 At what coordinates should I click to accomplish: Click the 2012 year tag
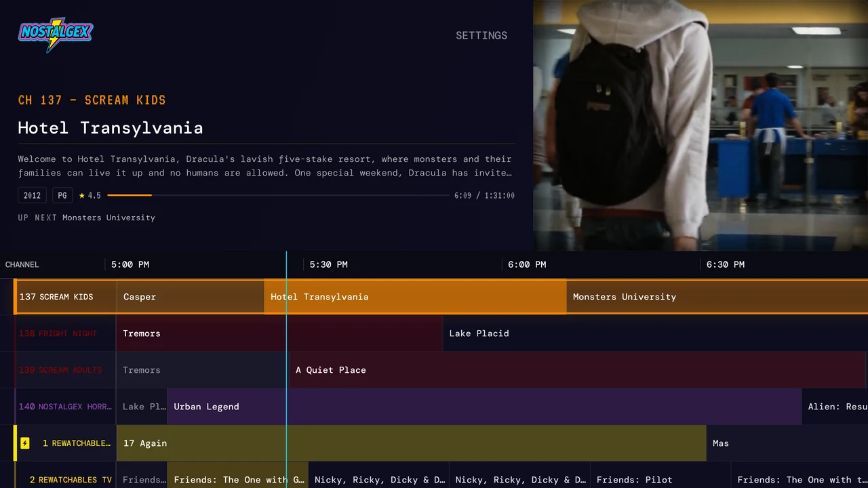[33, 195]
